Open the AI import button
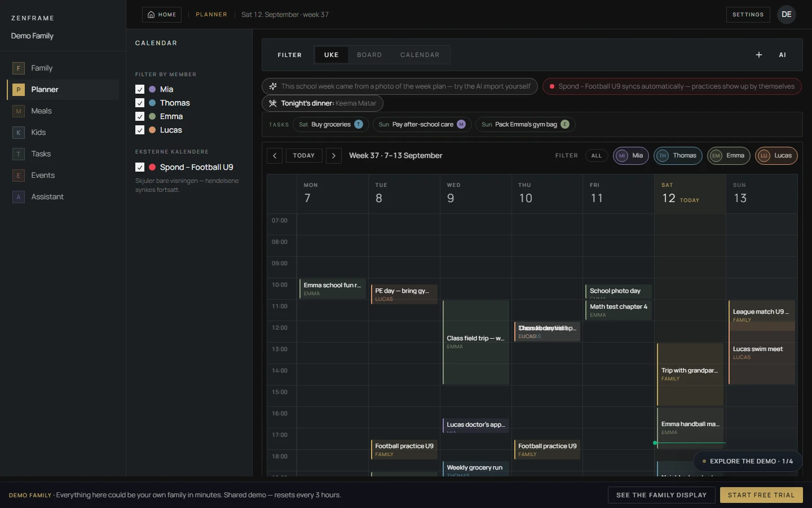 coord(782,55)
